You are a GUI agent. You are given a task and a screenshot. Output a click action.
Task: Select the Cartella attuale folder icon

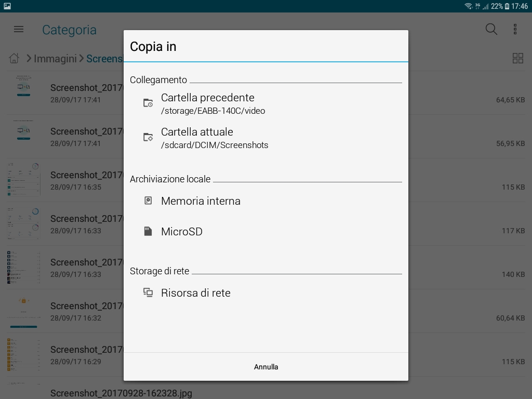tap(148, 137)
